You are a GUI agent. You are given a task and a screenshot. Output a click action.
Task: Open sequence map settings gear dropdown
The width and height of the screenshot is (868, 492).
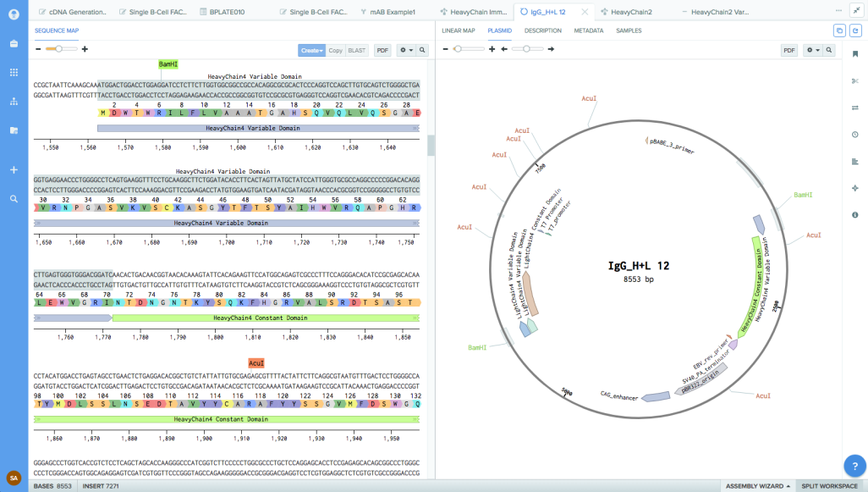(x=406, y=50)
